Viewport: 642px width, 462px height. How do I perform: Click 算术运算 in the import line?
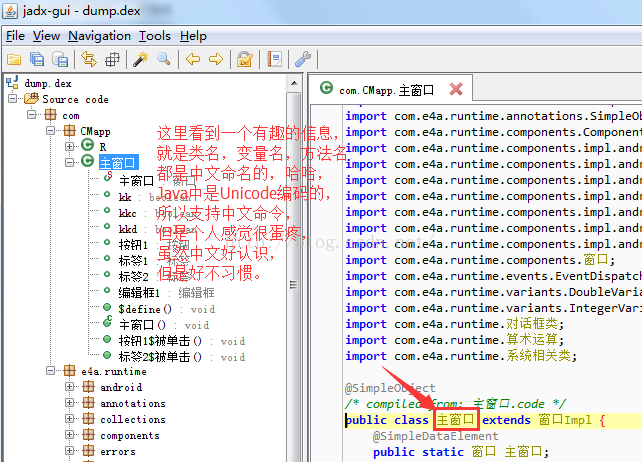532,340
